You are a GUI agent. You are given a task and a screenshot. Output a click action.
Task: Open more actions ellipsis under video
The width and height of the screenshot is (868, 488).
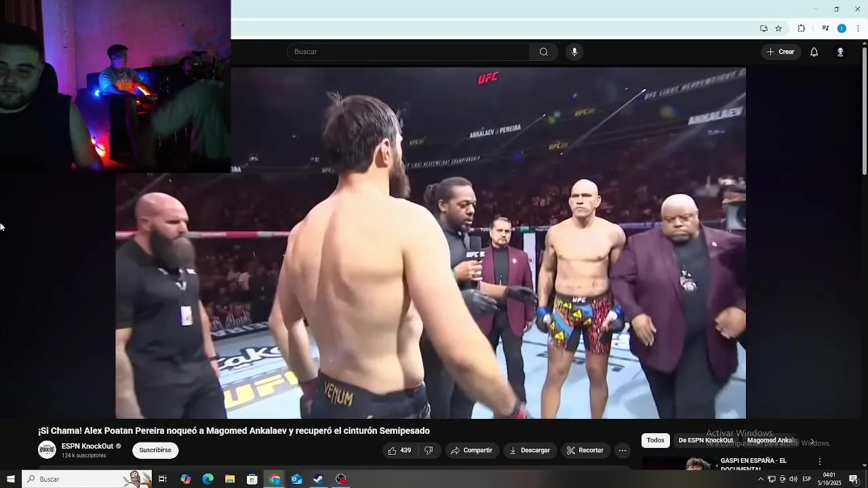click(x=623, y=450)
